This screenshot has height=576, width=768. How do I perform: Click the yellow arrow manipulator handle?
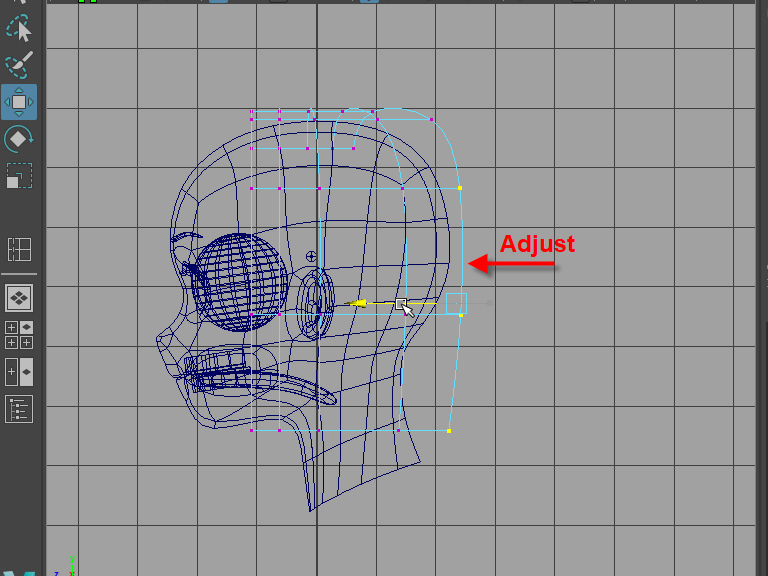click(358, 303)
